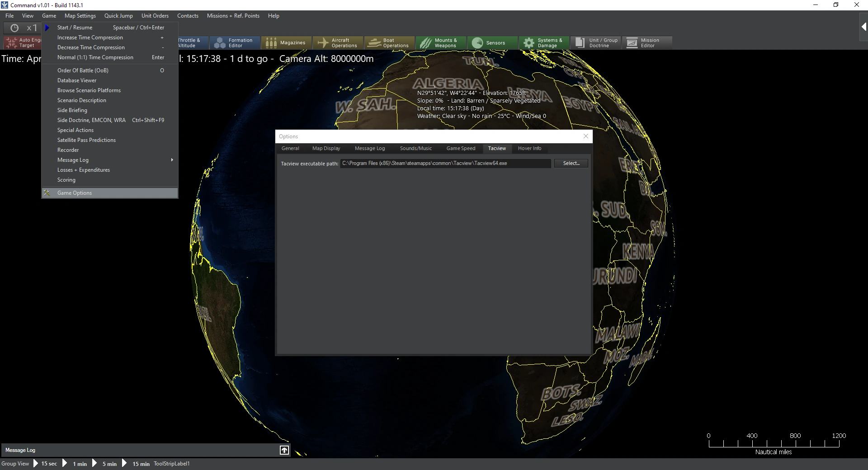Open Boat Operations toolbar icon
The height and width of the screenshot is (470, 868).
click(x=374, y=43)
